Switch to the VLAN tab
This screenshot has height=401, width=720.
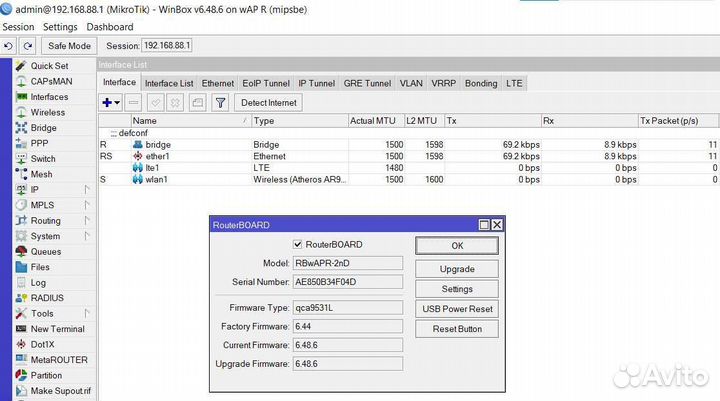(x=411, y=83)
